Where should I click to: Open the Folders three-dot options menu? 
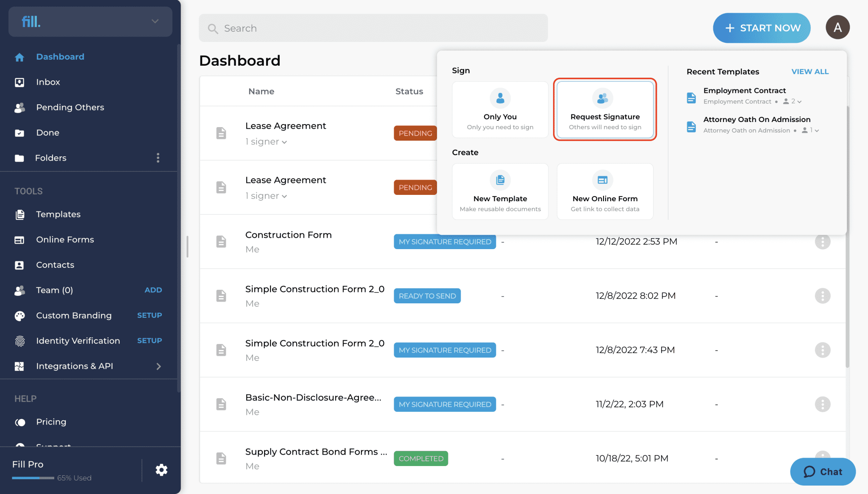(158, 158)
